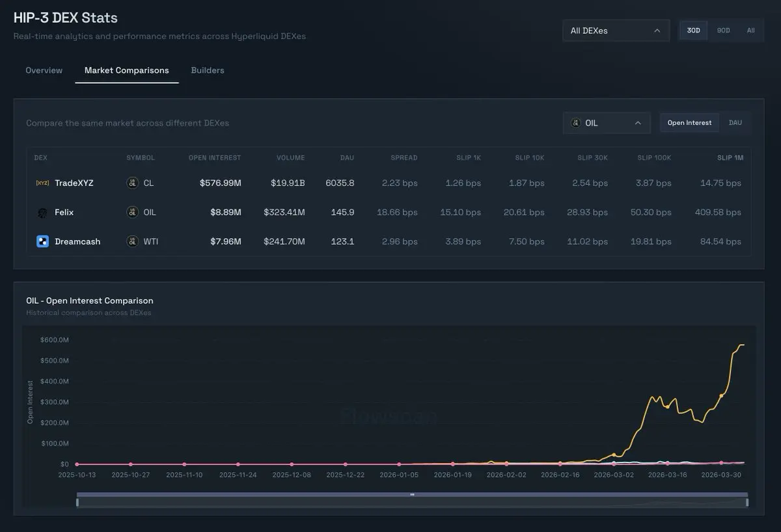Click the WTI symbol oil icon
The width and height of the screenshot is (781, 532).
pyautogui.click(x=132, y=242)
